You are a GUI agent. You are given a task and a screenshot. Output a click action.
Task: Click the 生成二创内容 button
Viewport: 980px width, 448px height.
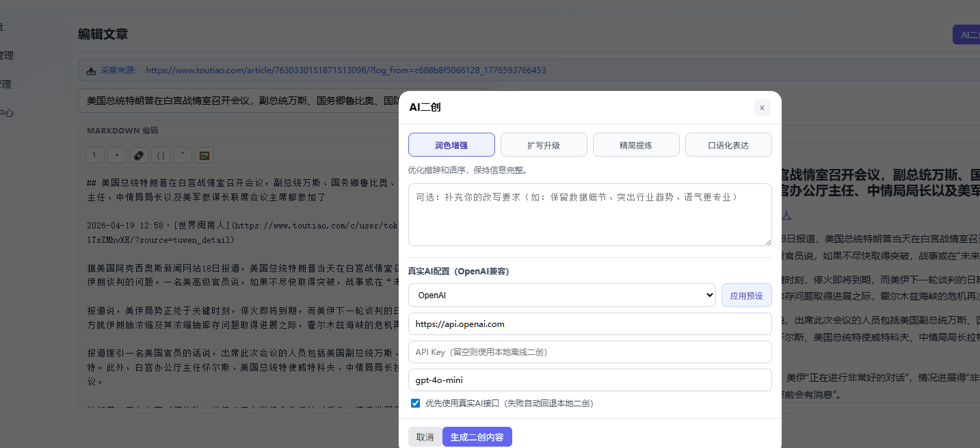pos(477,437)
